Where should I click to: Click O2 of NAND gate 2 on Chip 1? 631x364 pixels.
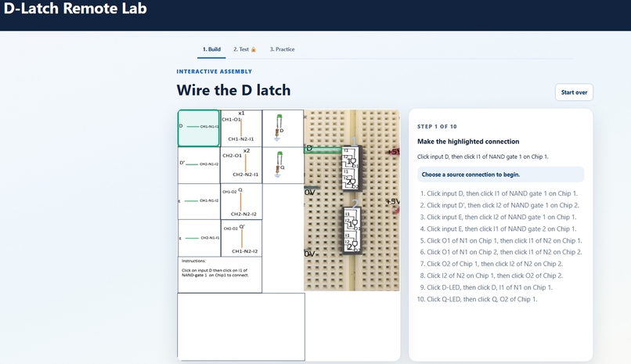pyautogui.click(x=355, y=186)
